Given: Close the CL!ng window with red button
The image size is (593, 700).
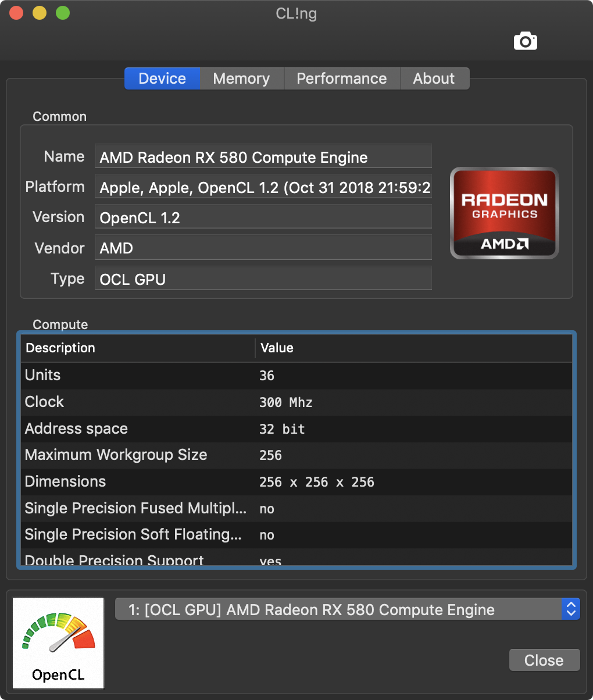Looking at the screenshot, I should pos(16,13).
